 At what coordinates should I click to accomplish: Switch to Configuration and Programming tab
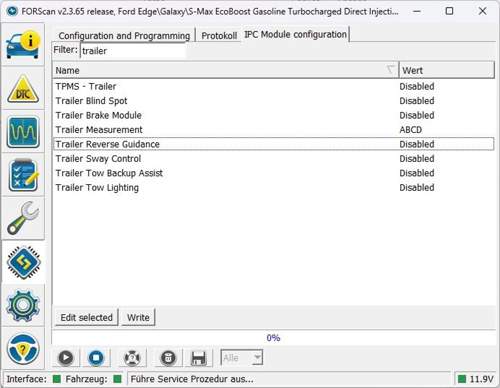click(x=124, y=35)
